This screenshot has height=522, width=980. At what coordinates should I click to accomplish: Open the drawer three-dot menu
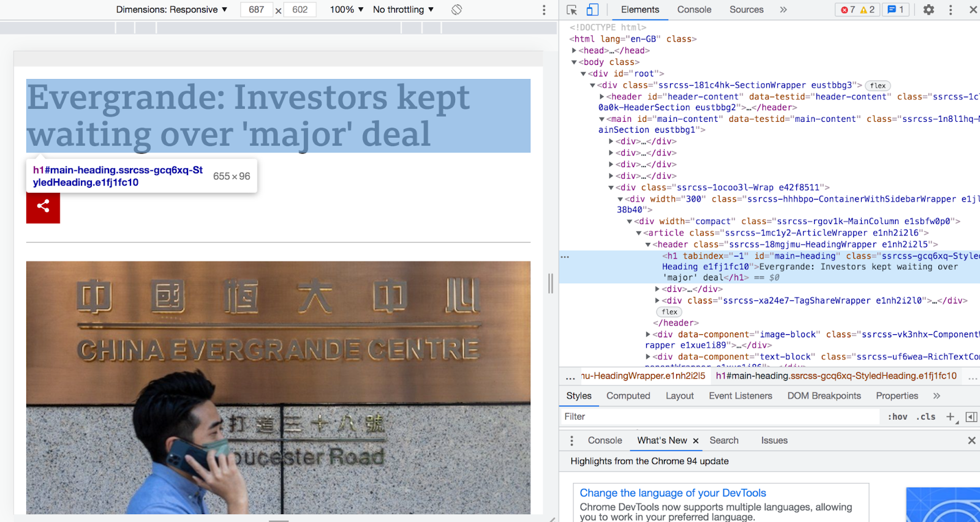tap(572, 441)
